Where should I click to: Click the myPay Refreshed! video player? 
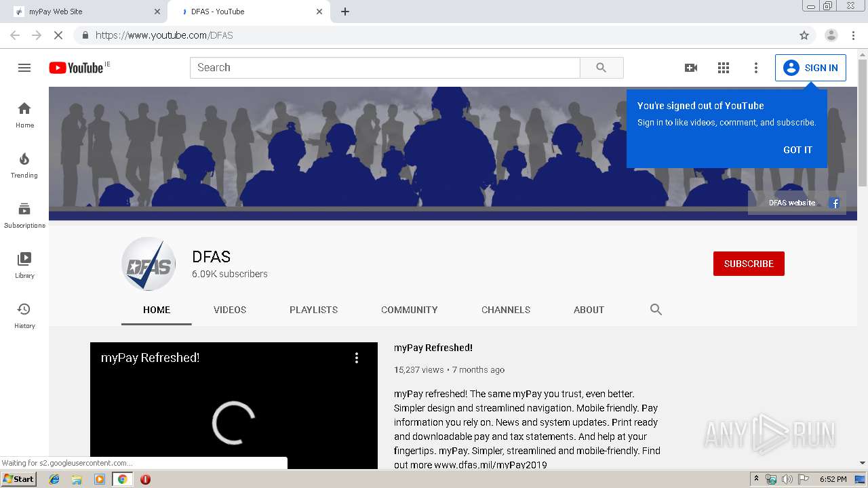click(234, 406)
